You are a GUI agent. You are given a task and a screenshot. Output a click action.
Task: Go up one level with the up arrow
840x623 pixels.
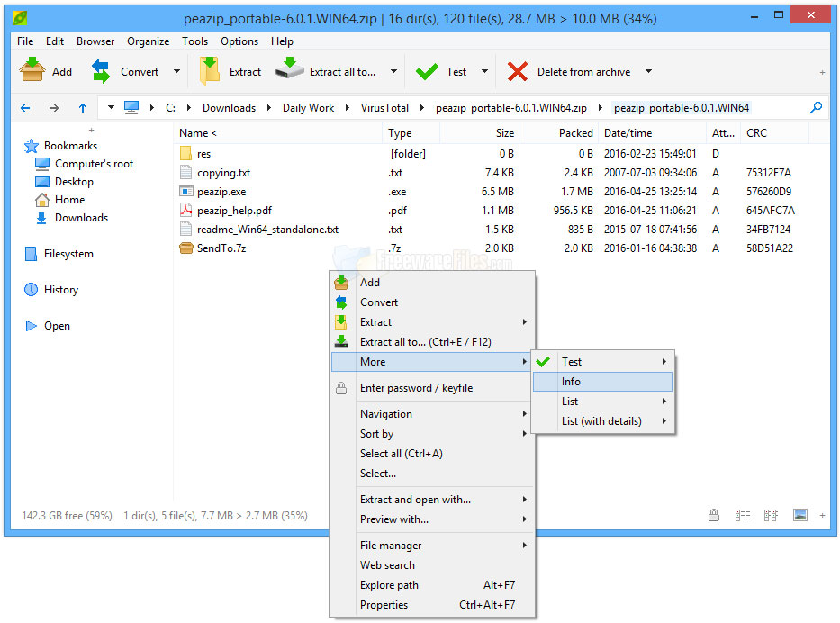point(83,108)
